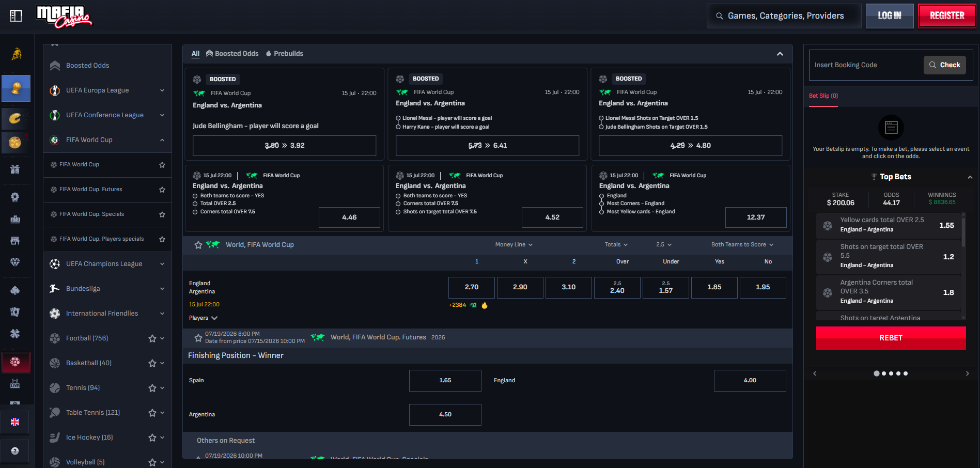Open the Money Line dropdown
This screenshot has width=980, height=468.
click(x=514, y=245)
